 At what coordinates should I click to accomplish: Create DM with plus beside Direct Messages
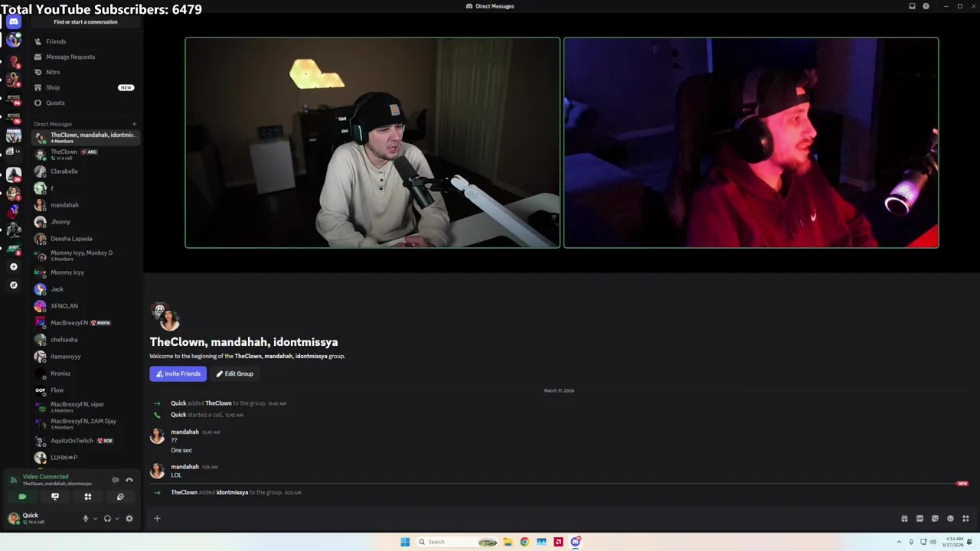pos(134,124)
